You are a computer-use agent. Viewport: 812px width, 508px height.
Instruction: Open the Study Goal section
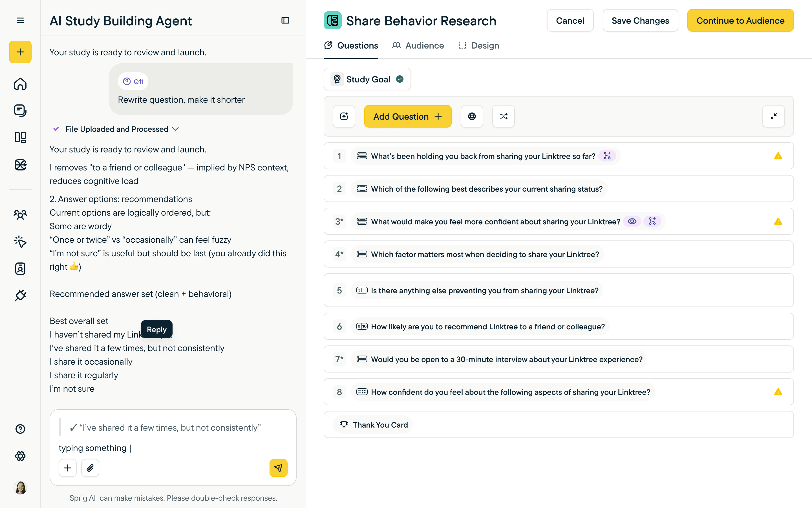(367, 79)
